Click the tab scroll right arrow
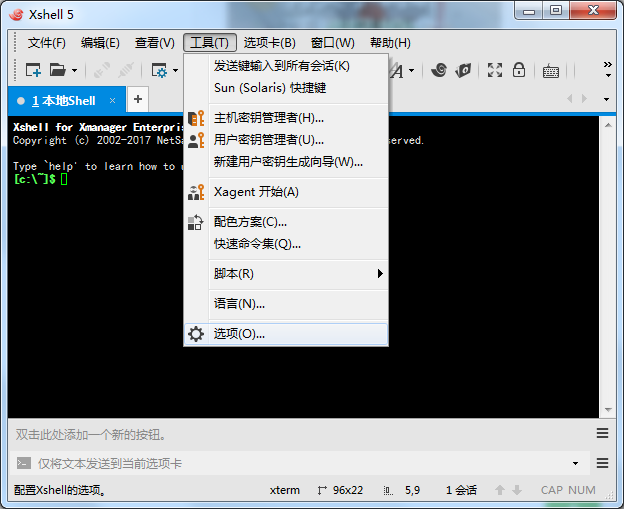 pyautogui.click(x=585, y=98)
